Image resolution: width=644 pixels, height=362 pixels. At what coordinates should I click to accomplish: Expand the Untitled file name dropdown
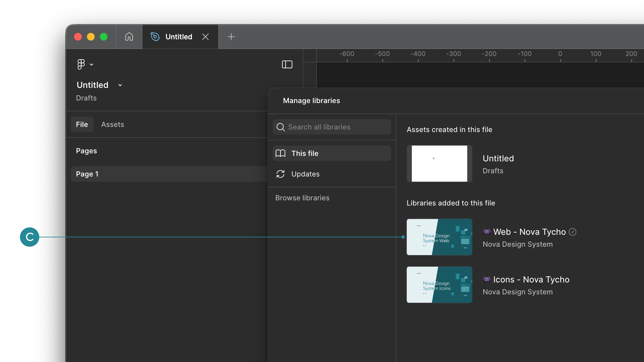(120, 85)
